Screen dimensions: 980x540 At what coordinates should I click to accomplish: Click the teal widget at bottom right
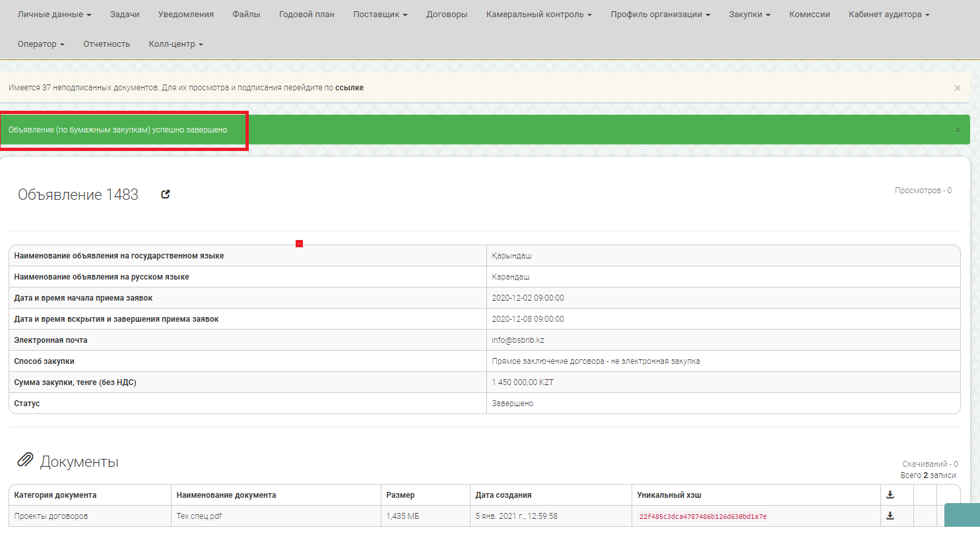(x=962, y=515)
